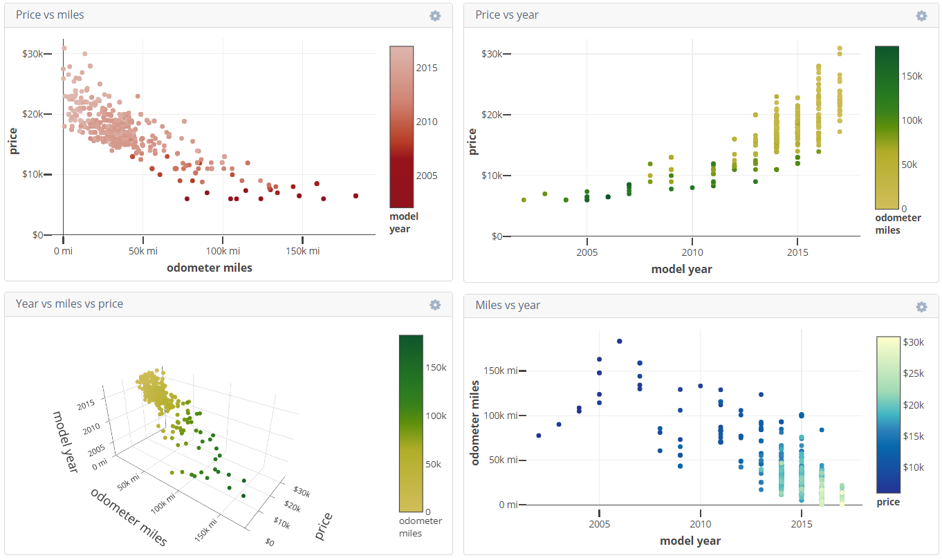Click 'odometer miles' y-axis title in Miles vs year

pyautogui.click(x=475, y=422)
